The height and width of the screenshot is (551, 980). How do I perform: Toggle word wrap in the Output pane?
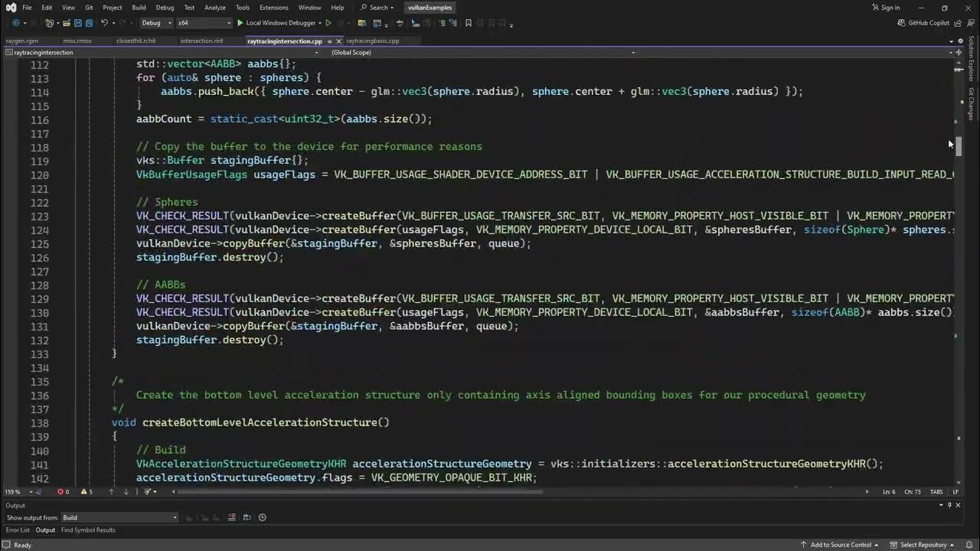click(x=247, y=517)
